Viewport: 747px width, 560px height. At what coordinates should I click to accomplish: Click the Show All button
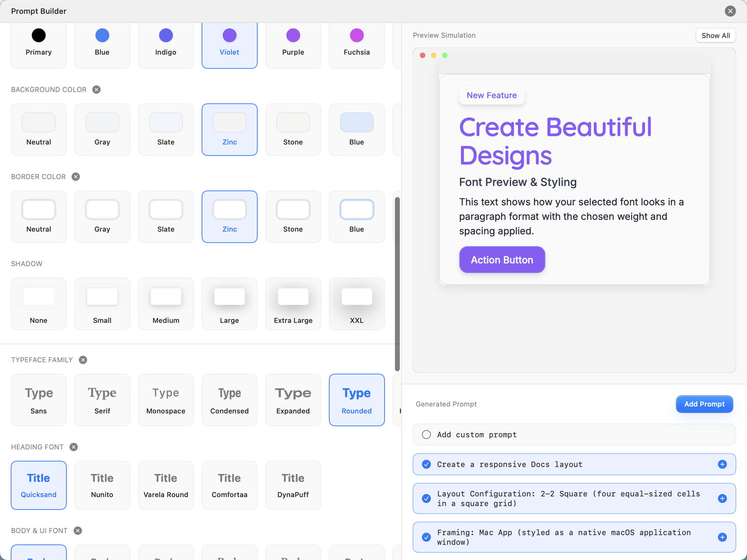tap(716, 36)
